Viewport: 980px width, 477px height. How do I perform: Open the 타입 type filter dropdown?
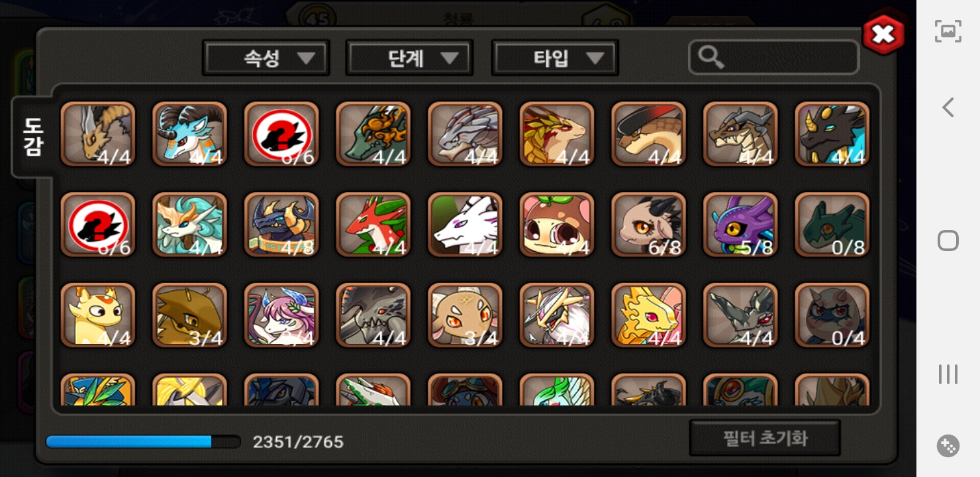(555, 58)
